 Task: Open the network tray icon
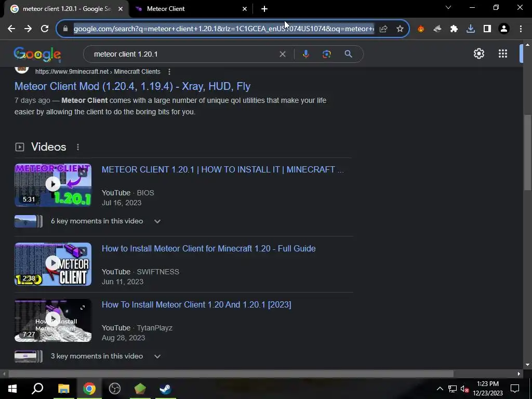click(x=453, y=389)
